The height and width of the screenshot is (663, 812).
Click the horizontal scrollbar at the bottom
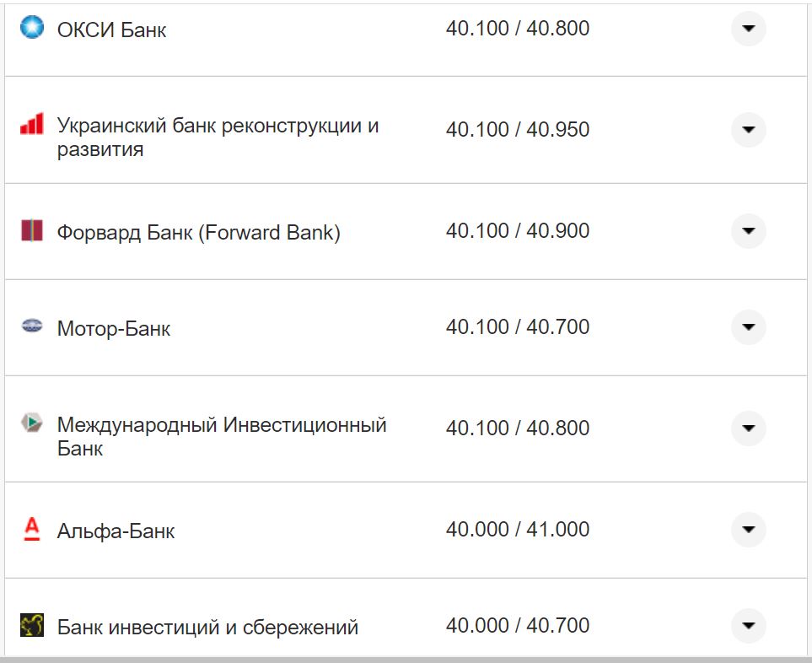(405, 659)
